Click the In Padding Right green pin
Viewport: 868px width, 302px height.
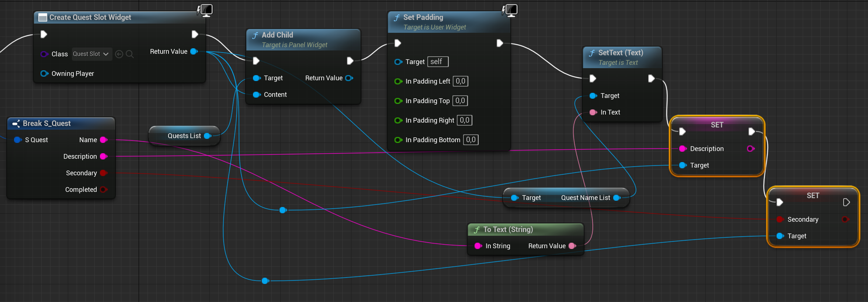coord(398,120)
